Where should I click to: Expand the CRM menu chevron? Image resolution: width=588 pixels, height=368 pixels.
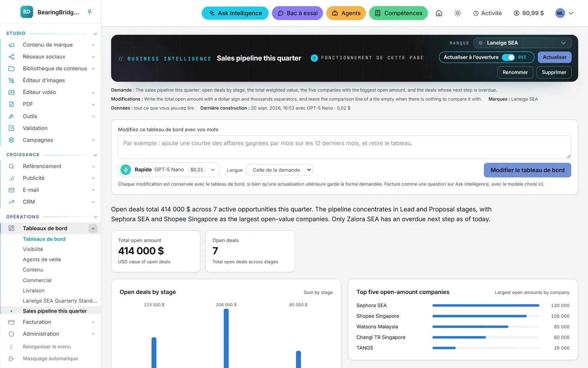pyautogui.click(x=93, y=202)
